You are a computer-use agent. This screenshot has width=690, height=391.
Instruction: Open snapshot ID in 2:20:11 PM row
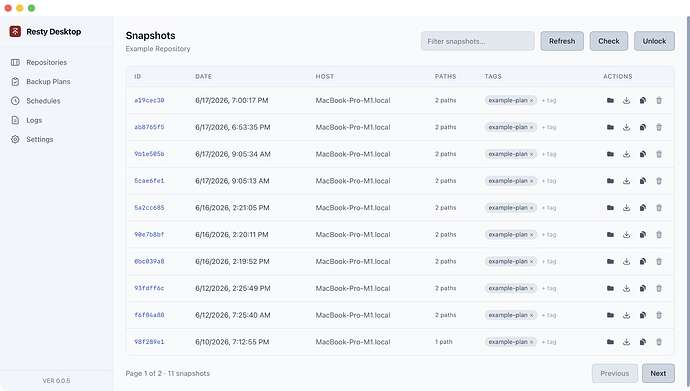pos(149,234)
